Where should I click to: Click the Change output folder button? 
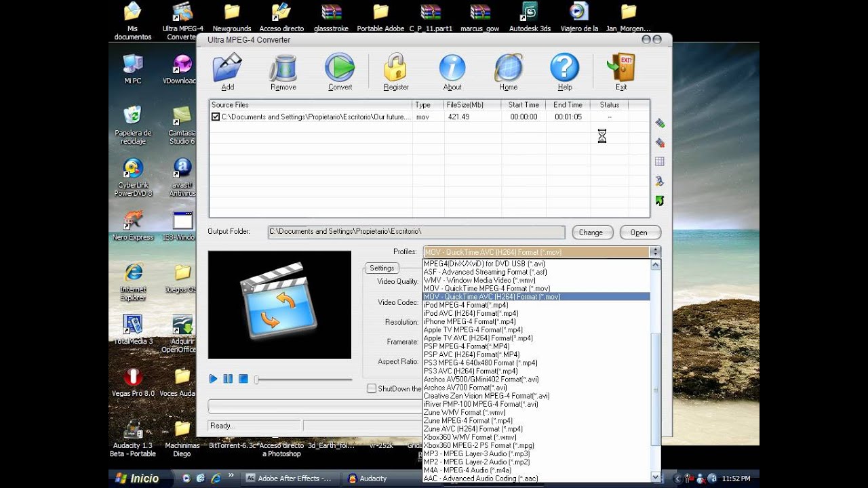click(591, 232)
